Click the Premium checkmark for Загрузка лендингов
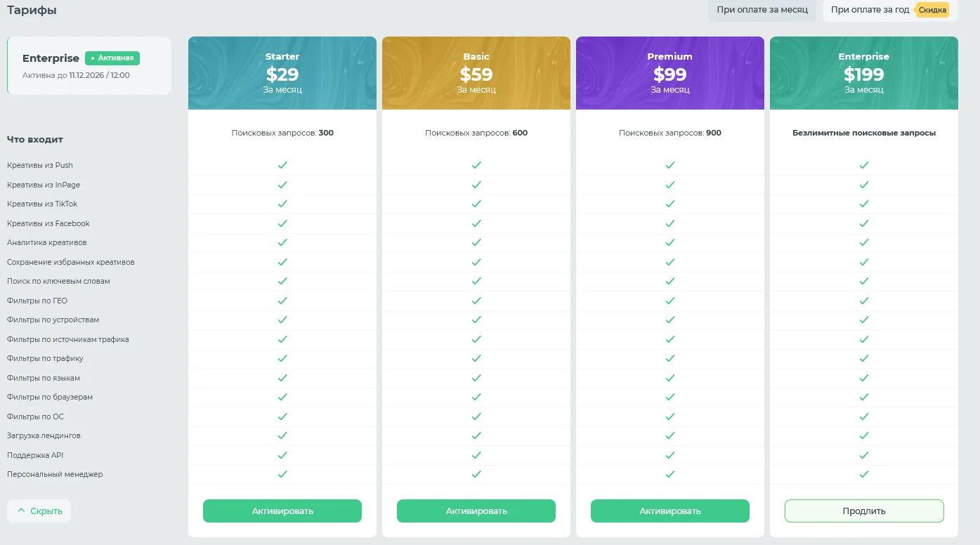The image size is (980, 545). (x=670, y=435)
